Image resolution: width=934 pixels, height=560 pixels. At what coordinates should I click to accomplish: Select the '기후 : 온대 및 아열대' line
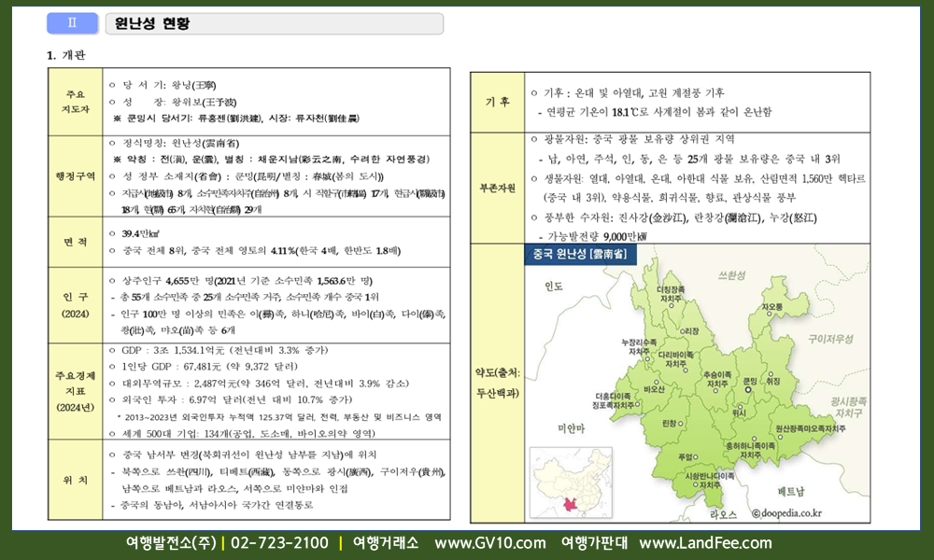coord(628,92)
